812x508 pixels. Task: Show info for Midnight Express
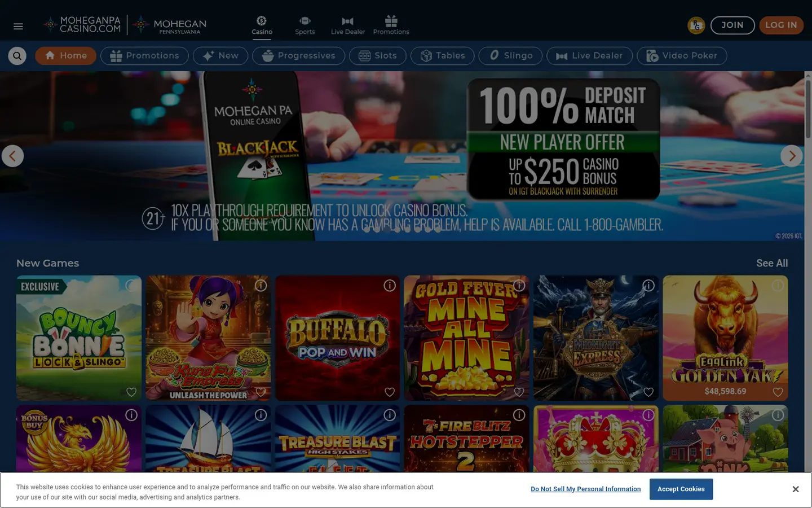click(648, 286)
